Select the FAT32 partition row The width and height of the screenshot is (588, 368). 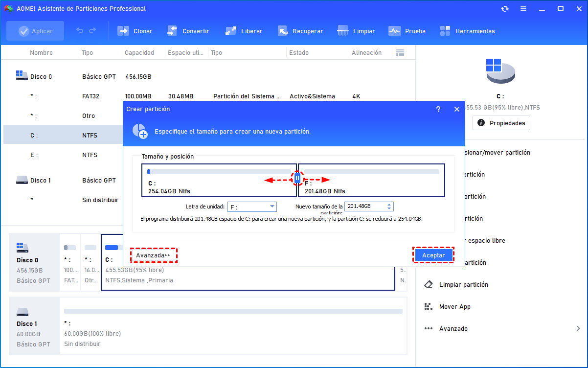pos(209,96)
